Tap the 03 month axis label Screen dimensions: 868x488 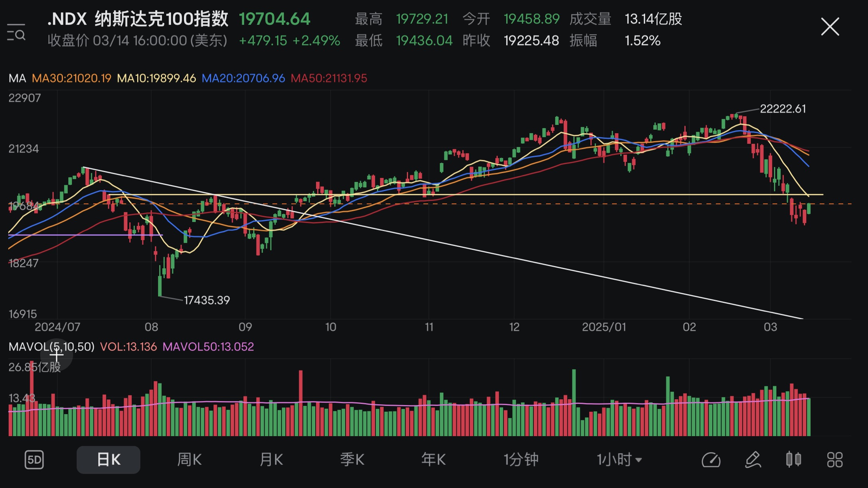coord(770,327)
